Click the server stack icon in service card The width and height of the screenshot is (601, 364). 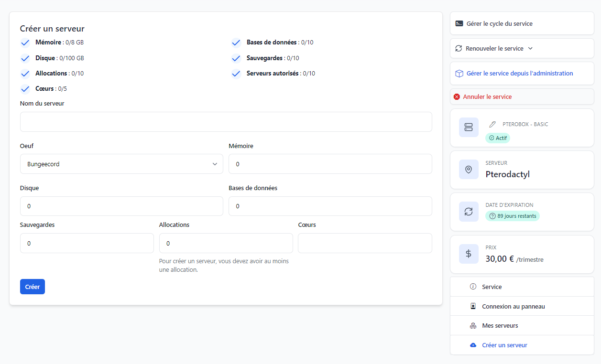point(469,128)
